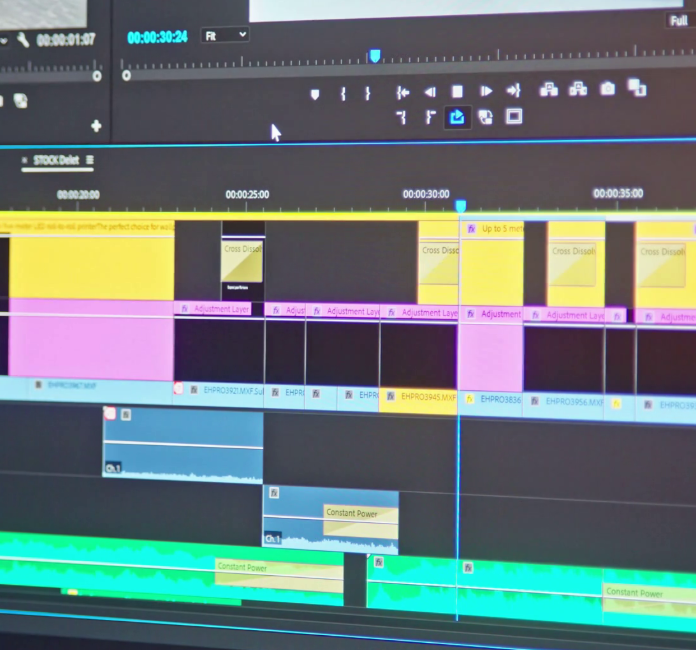Toggle Safe Margins frame icon

(x=514, y=117)
